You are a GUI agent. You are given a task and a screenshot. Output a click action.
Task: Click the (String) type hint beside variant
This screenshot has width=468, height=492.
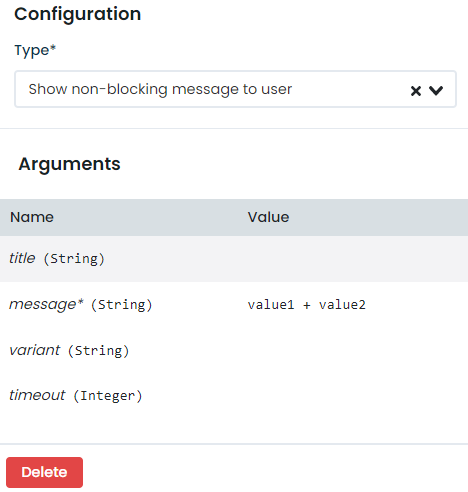click(x=99, y=351)
